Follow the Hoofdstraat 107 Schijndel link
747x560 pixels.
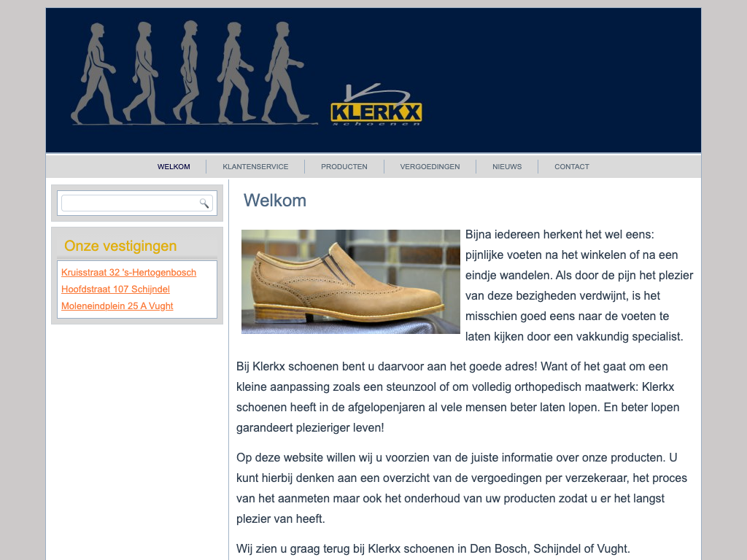coord(115,289)
